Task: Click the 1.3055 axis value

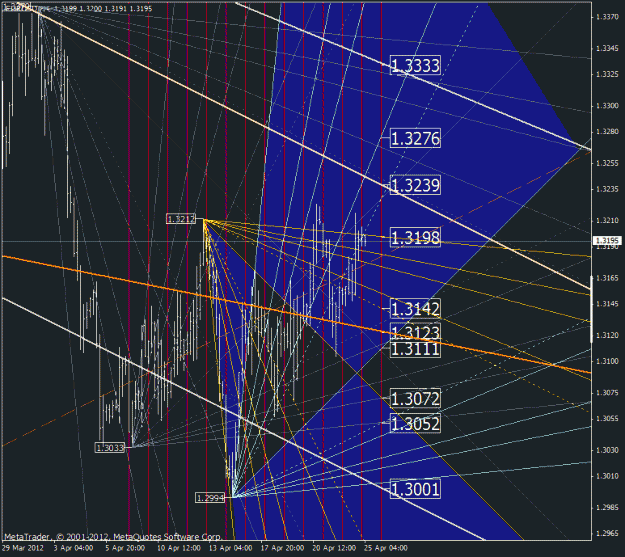Action: click(607, 419)
